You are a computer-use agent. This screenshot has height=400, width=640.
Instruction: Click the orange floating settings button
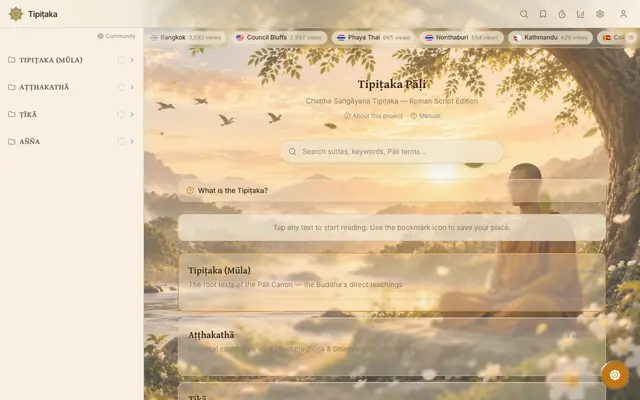point(615,375)
